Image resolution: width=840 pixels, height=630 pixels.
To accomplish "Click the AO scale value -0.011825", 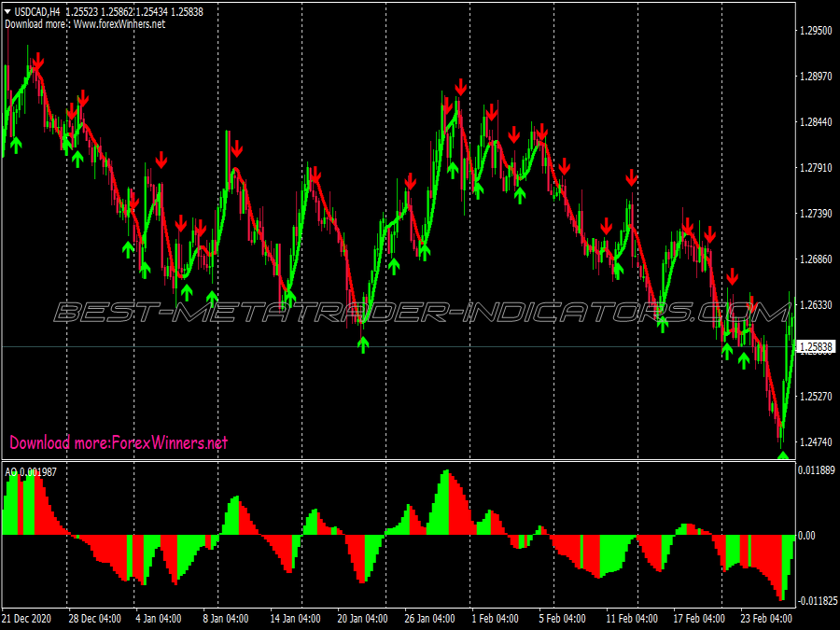I will coord(818,600).
